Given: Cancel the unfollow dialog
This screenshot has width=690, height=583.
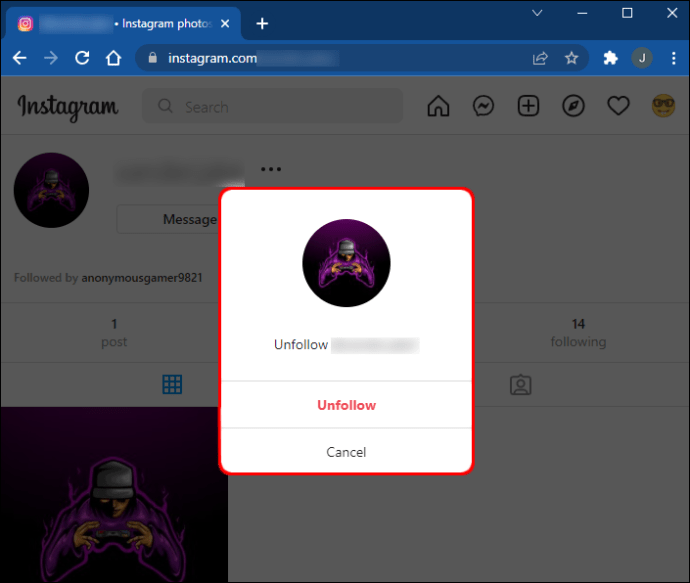Looking at the screenshot, I should (x=346, y=452).
